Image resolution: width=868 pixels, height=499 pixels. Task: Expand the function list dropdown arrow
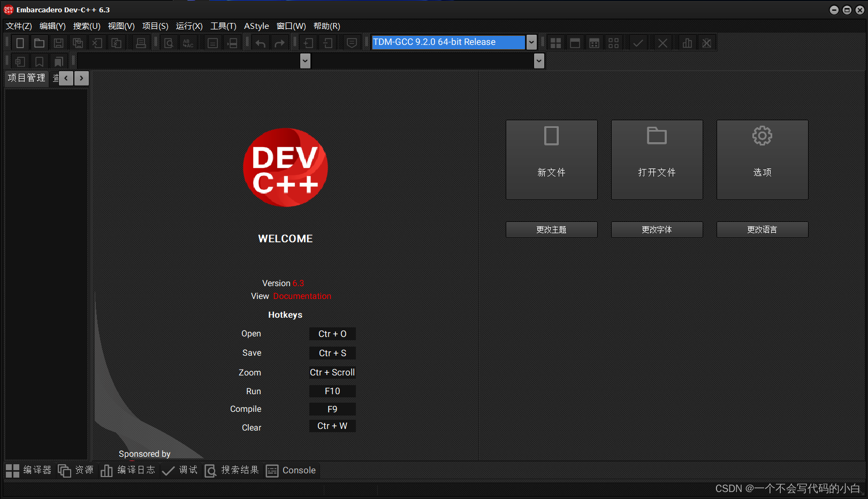point(539,62)
